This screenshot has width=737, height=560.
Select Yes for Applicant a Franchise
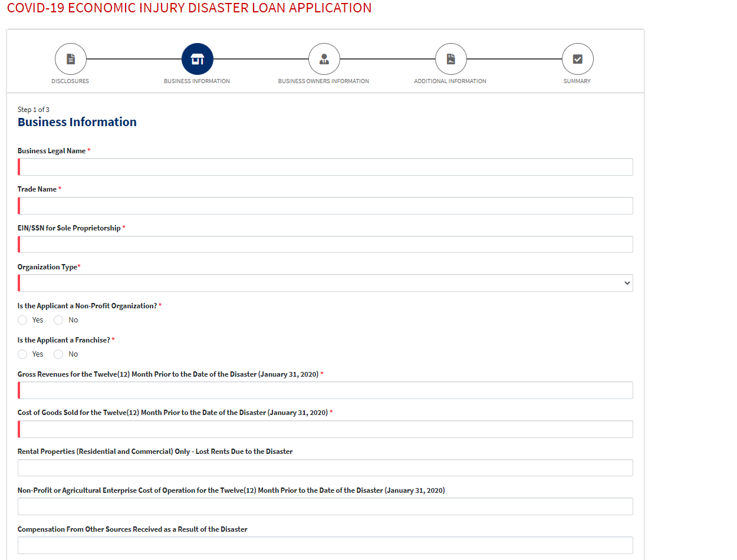(x=22, y=354)
